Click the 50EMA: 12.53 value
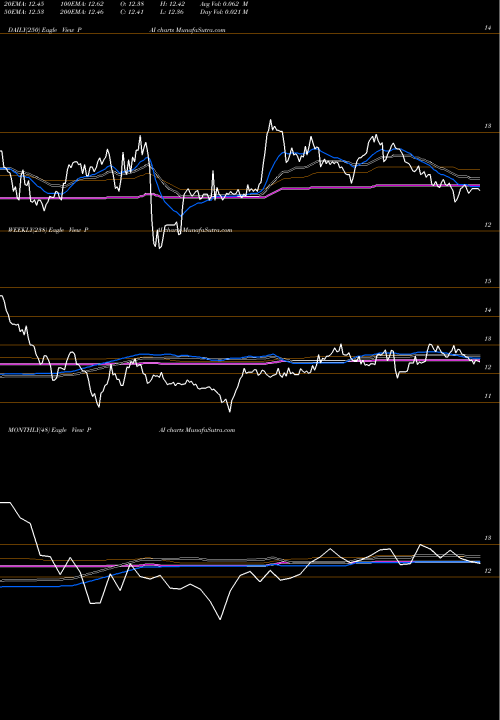500x720 pixels. coord(23,12)
